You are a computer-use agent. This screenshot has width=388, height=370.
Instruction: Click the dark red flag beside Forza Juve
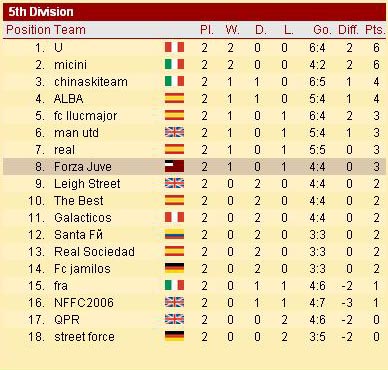[174, 166]
